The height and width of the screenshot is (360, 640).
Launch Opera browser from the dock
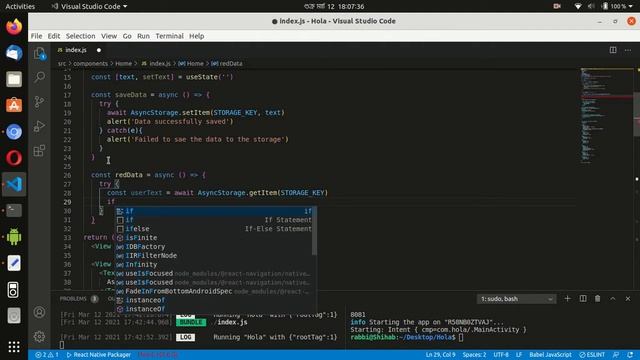point(14,158)
